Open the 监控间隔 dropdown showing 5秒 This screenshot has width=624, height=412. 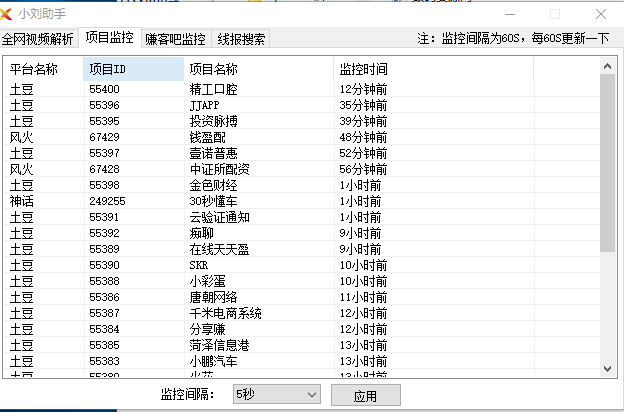[277, 394]
